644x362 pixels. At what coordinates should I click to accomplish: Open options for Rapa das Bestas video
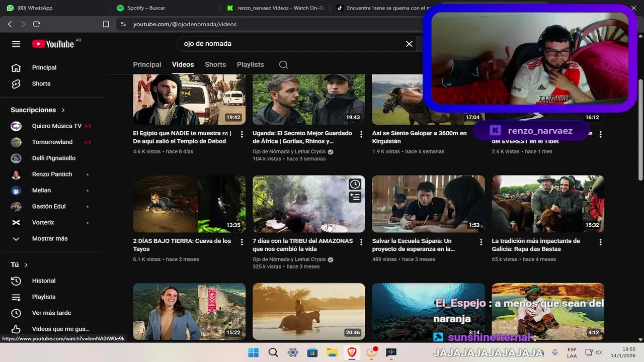600,242
